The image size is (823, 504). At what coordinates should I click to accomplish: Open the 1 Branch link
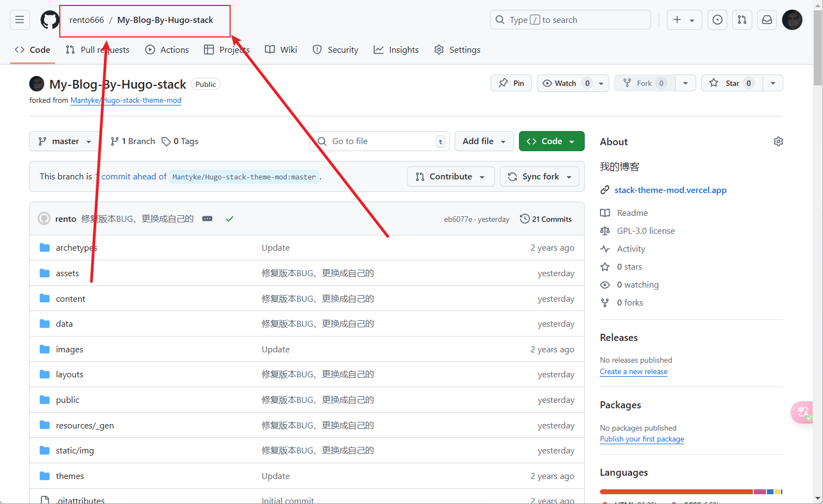point(132,141)
